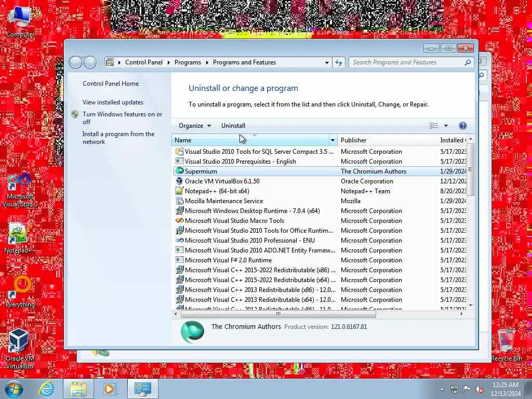
Task: Click taskbar clock showing 12:25 AM
Action: click(x=506, y=389)
